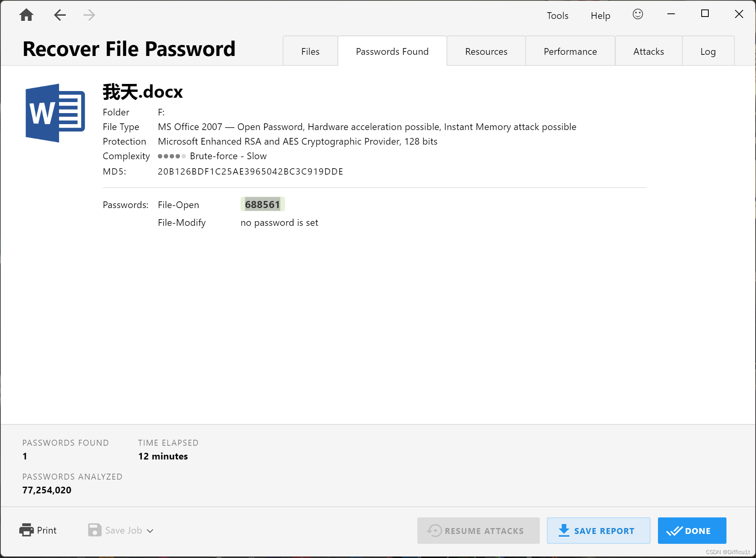Switch to the Performance tab
Image resolution: width=756 pixels, height=558 pixels.
point(570,52)
